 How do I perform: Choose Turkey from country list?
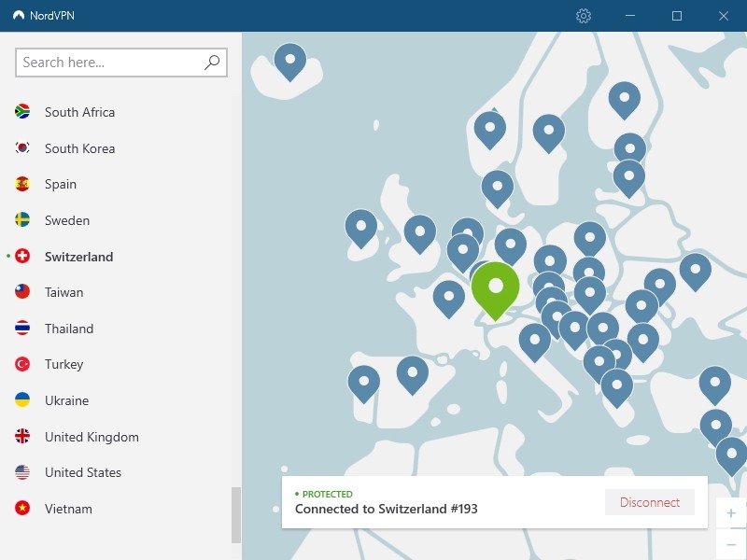[x=63, y=364]
